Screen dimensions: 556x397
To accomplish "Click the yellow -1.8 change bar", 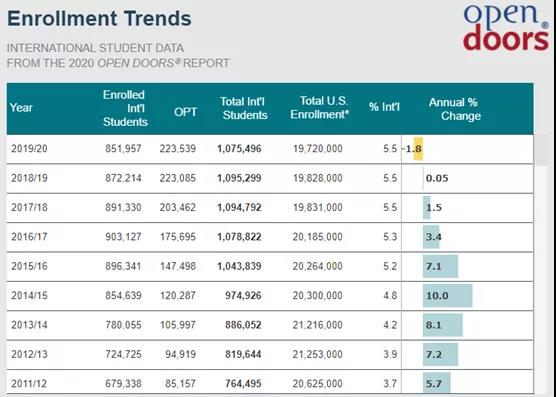I will click(x=418, y=149).
